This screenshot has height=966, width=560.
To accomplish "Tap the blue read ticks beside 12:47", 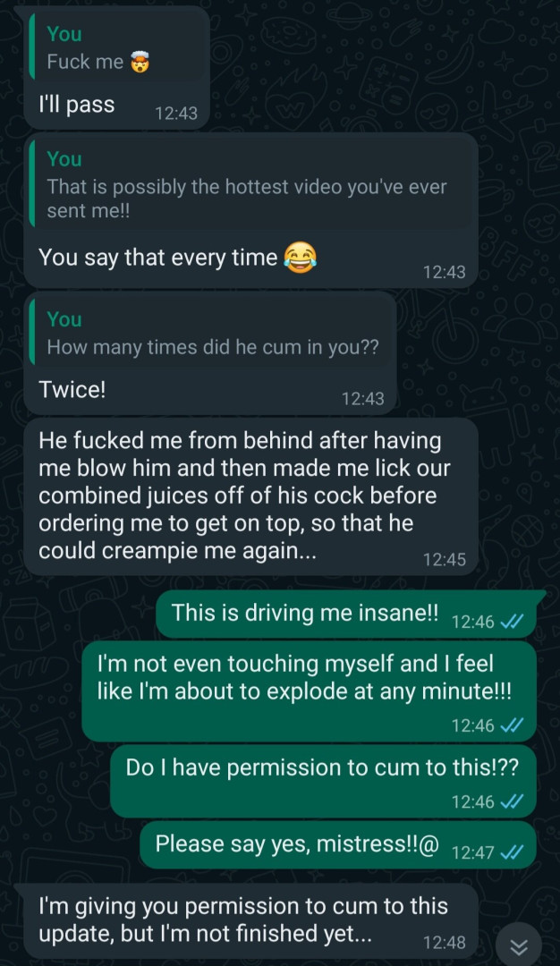I will [x=512, y=852].
